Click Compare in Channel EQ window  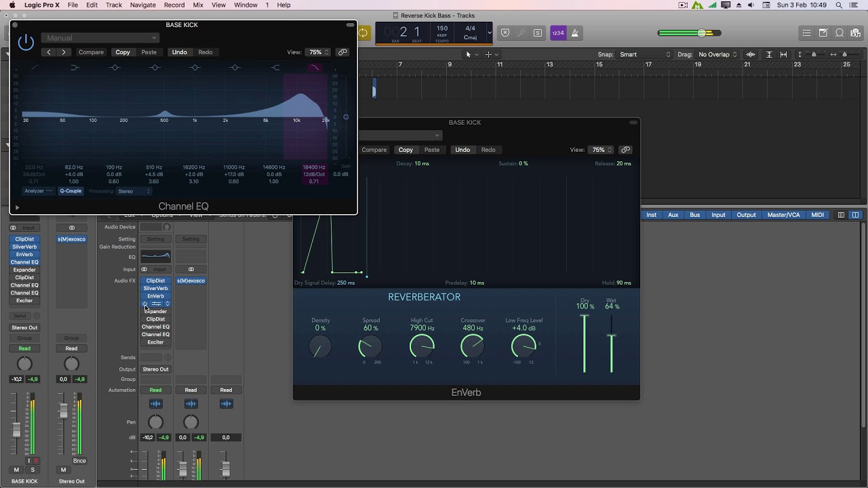91,52
